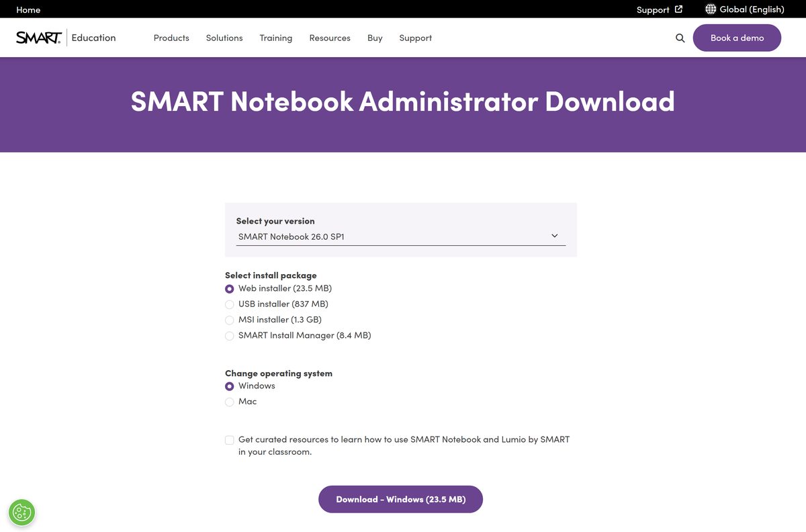Click the 'Change operating system' label
The image size is (806, 532).
pos(279,373)
